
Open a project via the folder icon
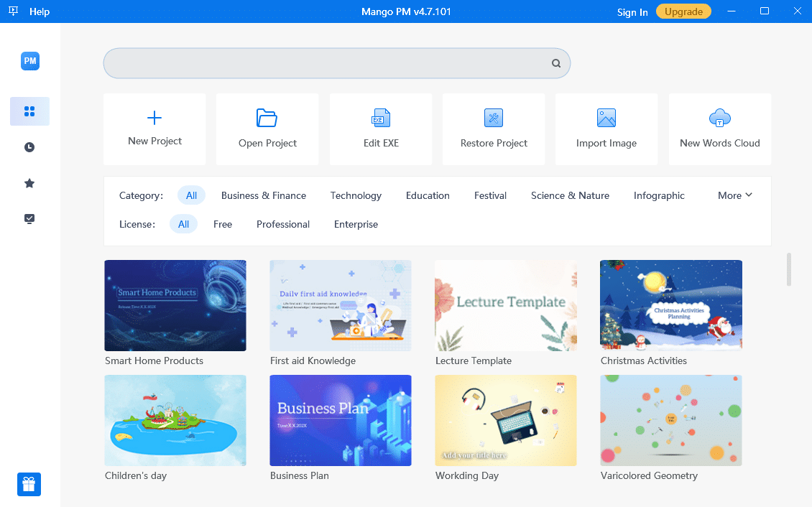click(x=267, y=118)
